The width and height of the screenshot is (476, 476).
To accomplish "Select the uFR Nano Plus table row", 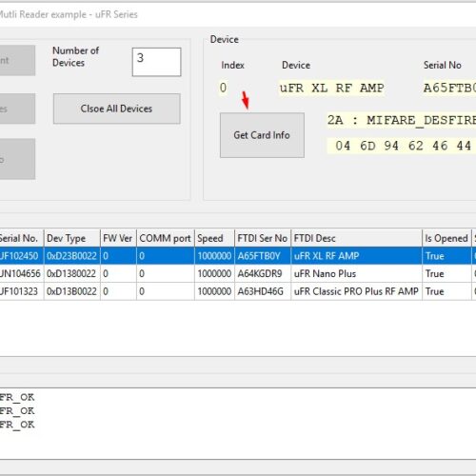I will 238,273.
